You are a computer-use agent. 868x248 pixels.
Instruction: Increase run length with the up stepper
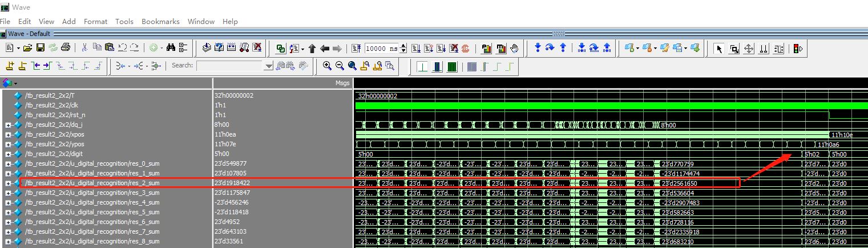[404, 46]
